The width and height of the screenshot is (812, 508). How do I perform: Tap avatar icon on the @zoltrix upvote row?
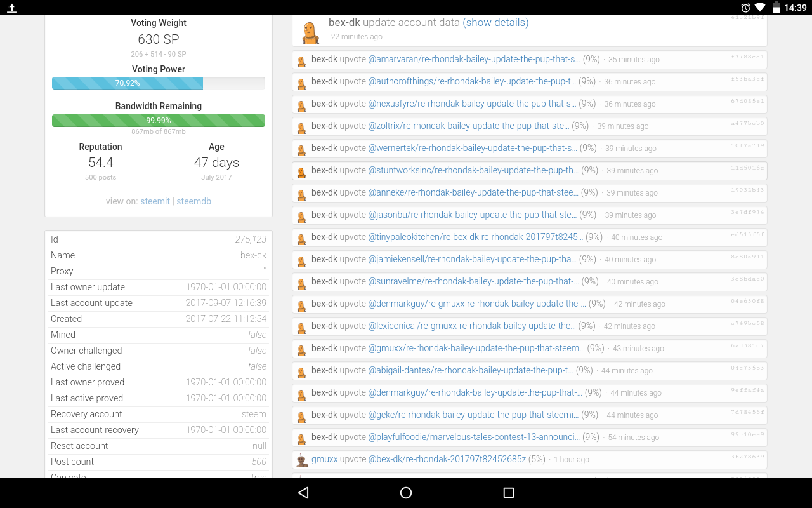tap(302, 128)
